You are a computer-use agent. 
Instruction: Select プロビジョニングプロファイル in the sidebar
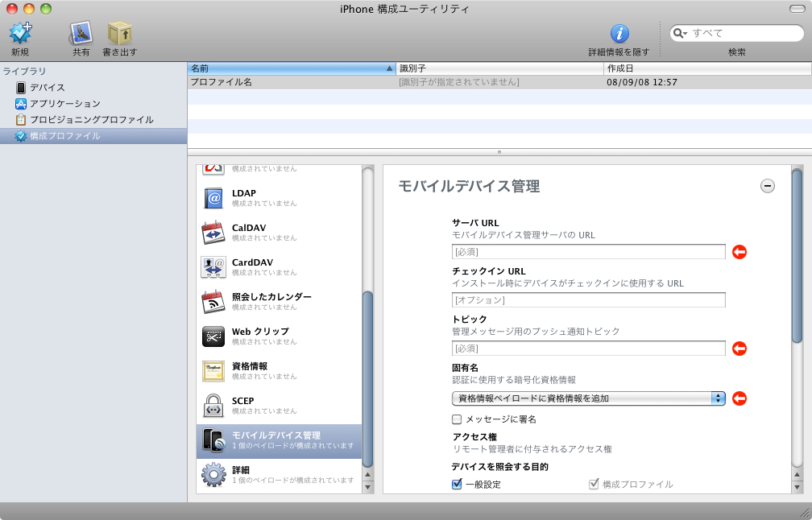click(91, 120)
